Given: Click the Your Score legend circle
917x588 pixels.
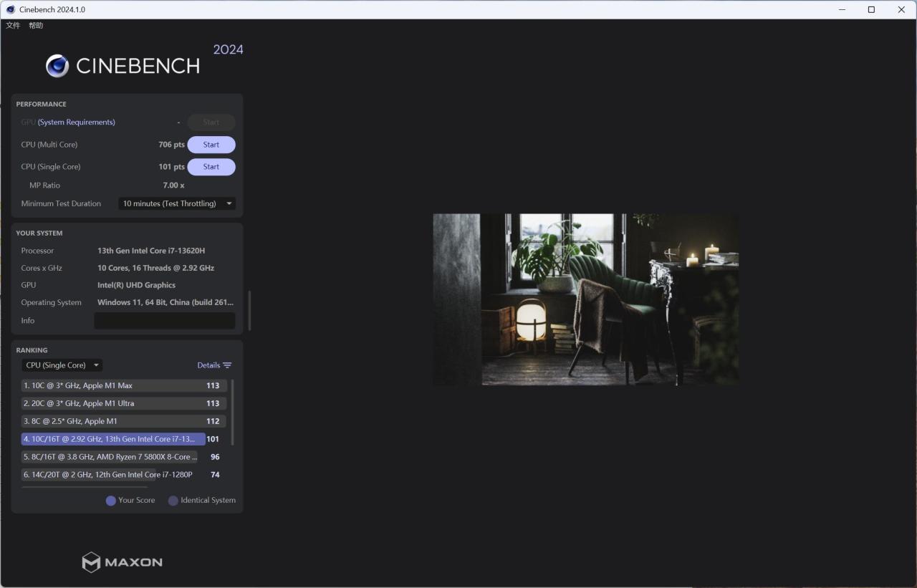Looking at the screenshot, I should click(111, 501).
